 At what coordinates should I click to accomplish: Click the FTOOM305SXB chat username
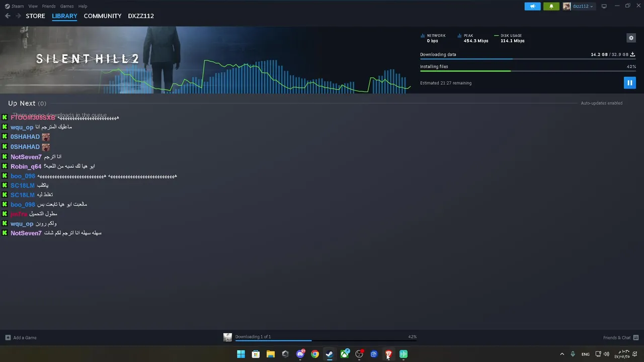pyautogui.click(x=33, y=118)
